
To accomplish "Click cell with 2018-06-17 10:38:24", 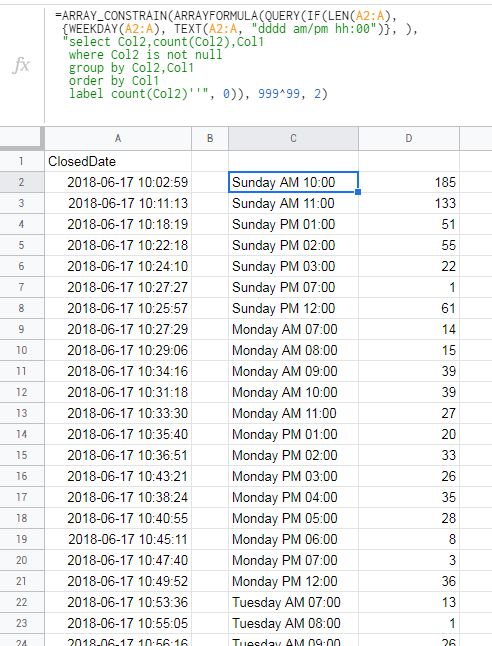I will [118, 497].
